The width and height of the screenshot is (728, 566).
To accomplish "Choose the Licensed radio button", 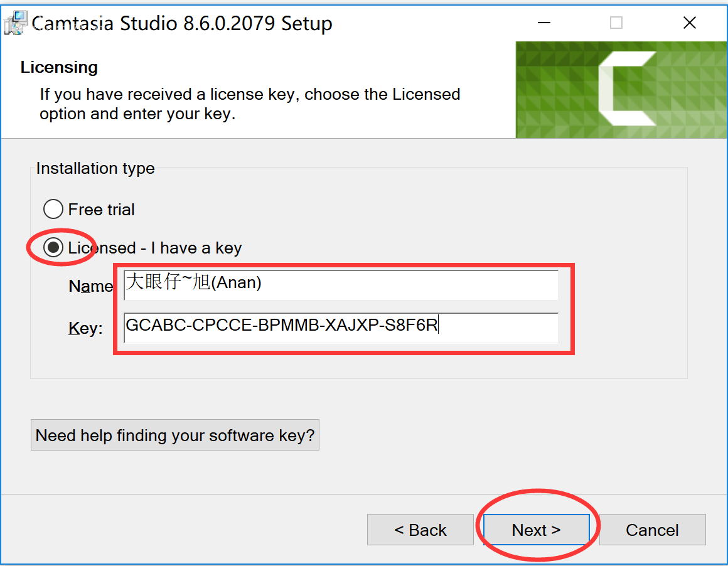I will click(53, 248).
